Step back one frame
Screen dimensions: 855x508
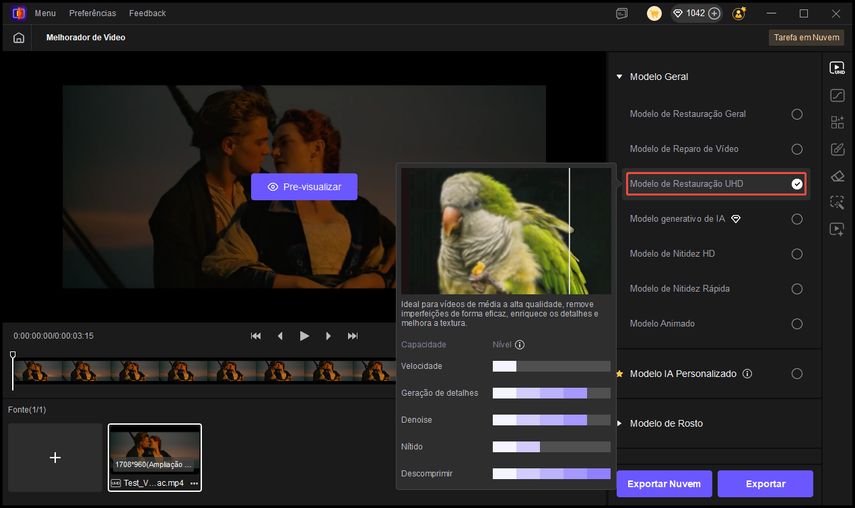pyautogui.click(x=280, y=336)
